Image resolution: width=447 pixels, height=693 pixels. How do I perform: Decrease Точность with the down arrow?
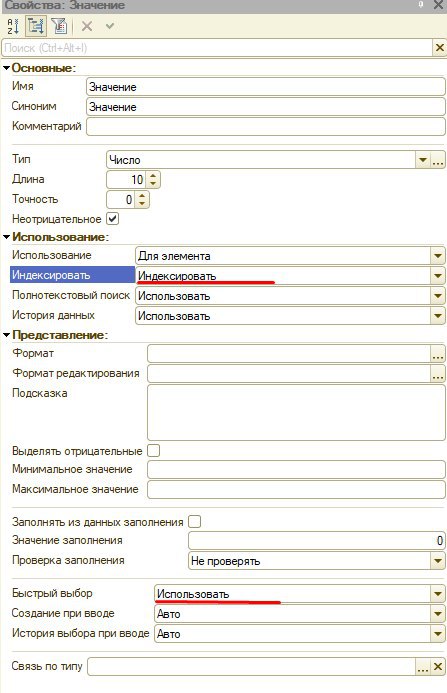142,203
